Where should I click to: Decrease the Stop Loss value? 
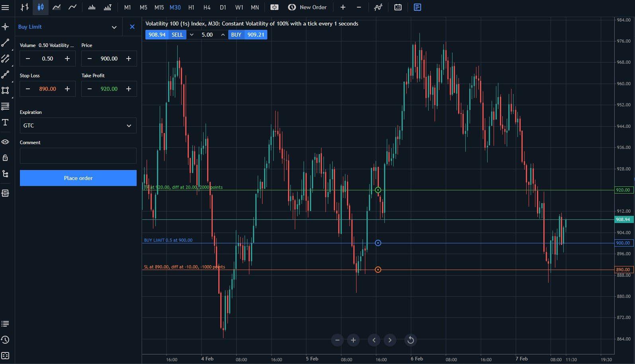[28, 89]
